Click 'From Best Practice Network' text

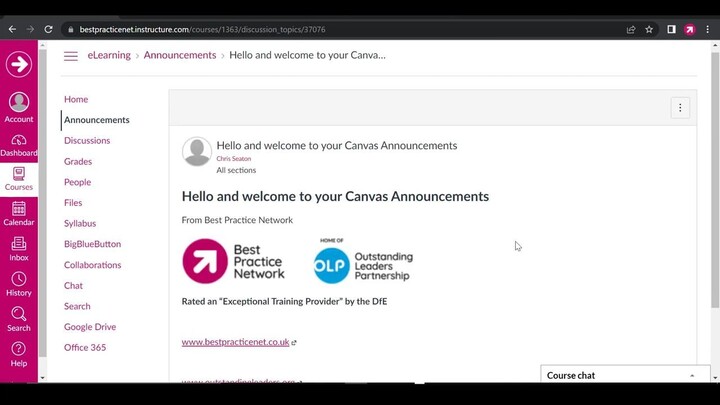[x=237, y=220]
